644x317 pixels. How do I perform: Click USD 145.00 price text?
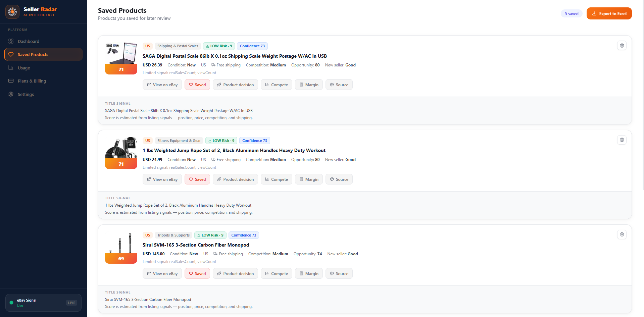click(x=154, y=254)
